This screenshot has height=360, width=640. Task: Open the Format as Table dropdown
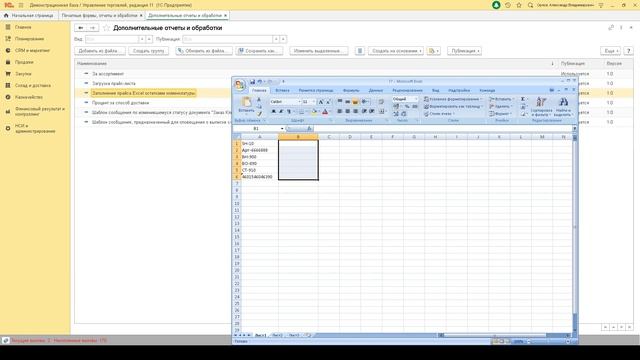[453, 107]
